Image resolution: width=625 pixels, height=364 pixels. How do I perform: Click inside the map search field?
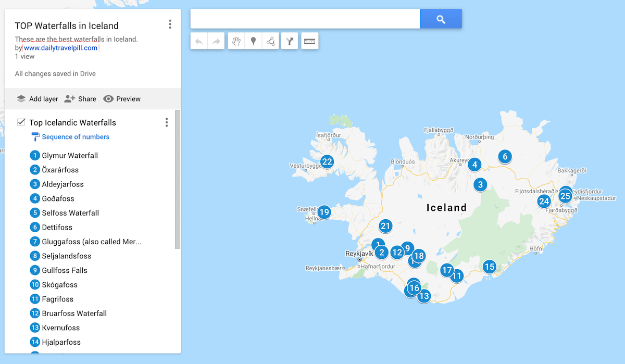click(305, 19)
